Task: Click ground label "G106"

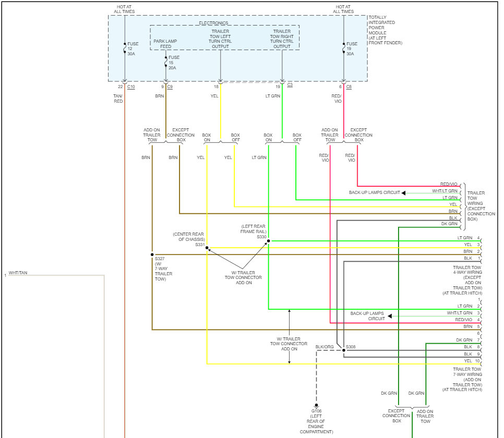Action: coord(316,411)
